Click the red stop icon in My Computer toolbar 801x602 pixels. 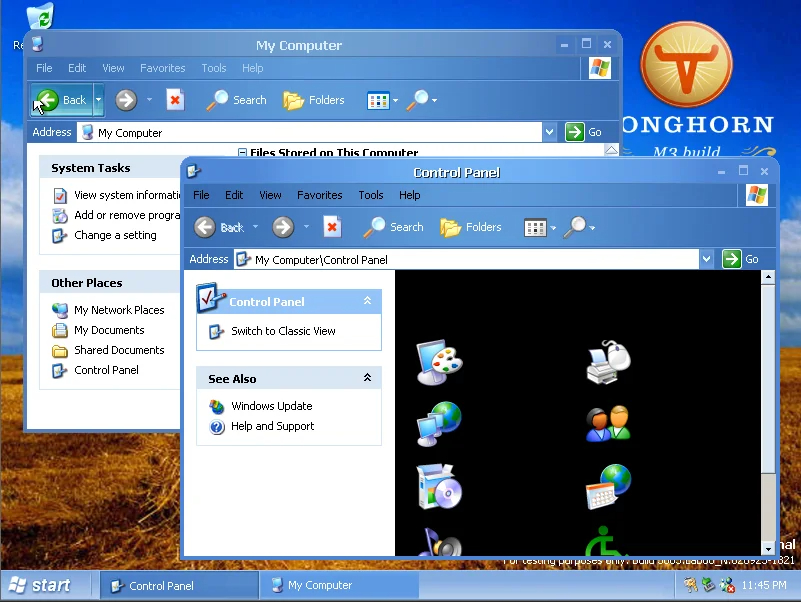point(173,100)
